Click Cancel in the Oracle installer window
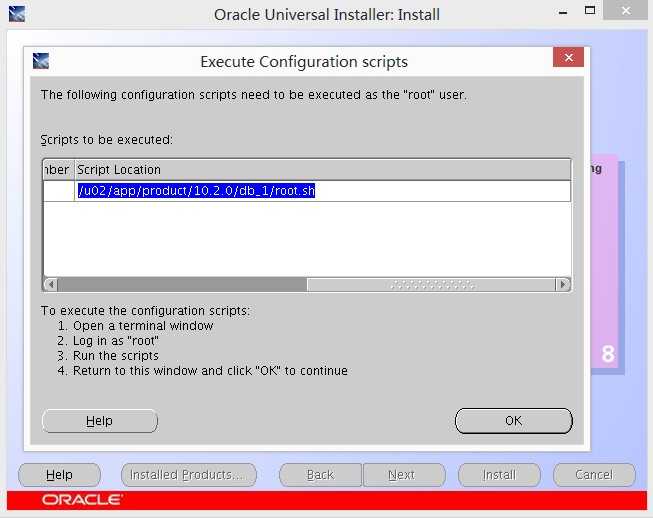Screen dimensions: 653x518 pyautogui.click(x=594, y=475)
